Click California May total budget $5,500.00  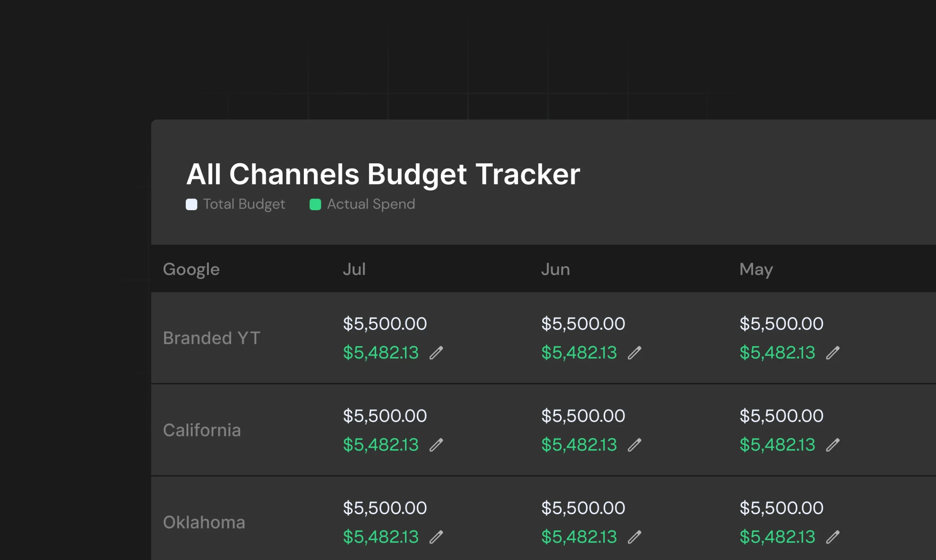[781, 416]
